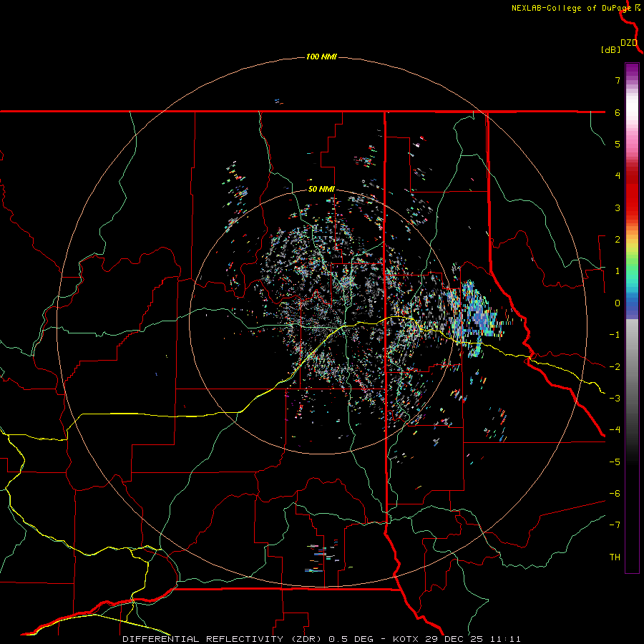Click the -2 dB legend value
This screenshot has width=644, height=644.
tap(615, 367)
